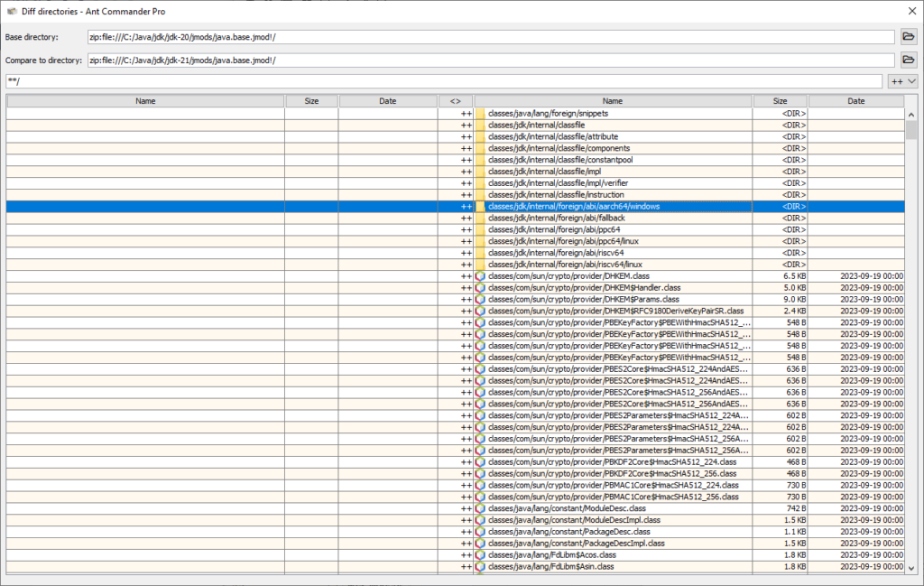This screenshot has width=924, height=586.
Task: Sort by the <> difference column header
Action: pyautogui.click(x=456, y=101)
